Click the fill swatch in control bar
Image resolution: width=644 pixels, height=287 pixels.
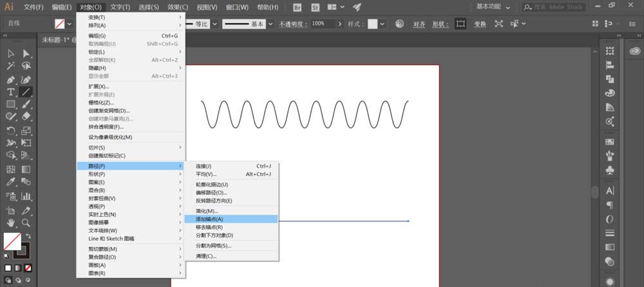[59, 25]
